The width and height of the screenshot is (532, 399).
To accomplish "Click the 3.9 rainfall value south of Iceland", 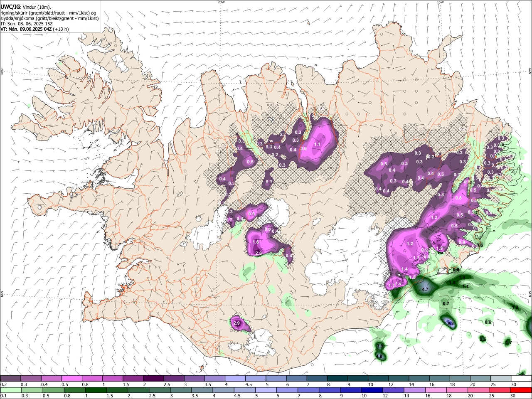I will (x=379, y=346).
